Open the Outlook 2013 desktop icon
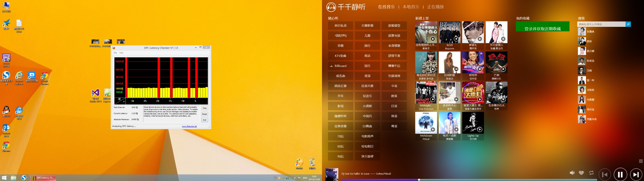This screenshot has height=181, width=644. [6, 131]
